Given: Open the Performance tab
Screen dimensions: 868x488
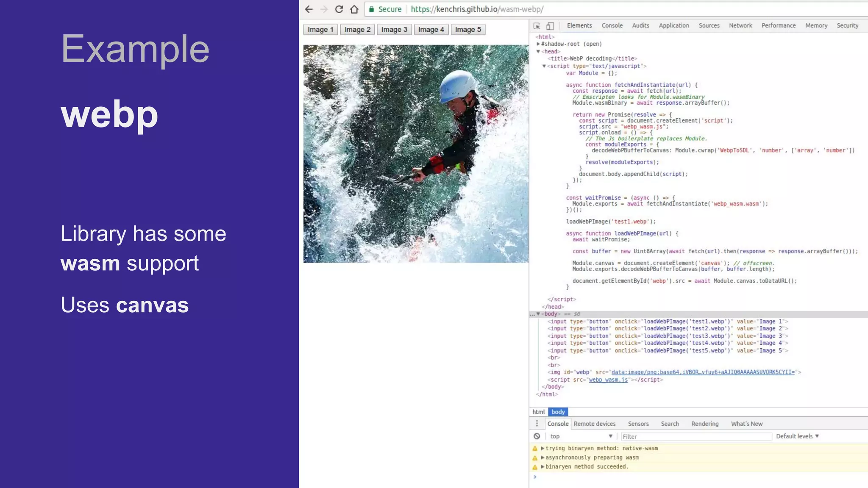Looking at the screenshot, I should 779,26.
